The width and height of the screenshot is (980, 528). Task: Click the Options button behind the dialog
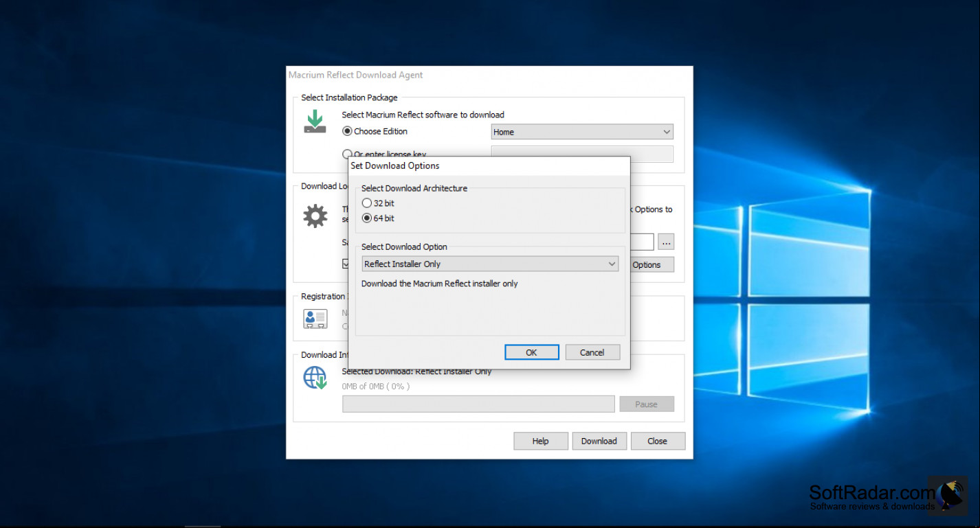(652, 265)
